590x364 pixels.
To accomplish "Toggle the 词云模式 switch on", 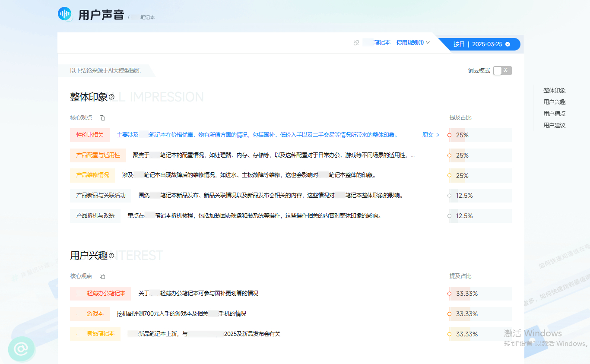I will [x=502, y=71].
